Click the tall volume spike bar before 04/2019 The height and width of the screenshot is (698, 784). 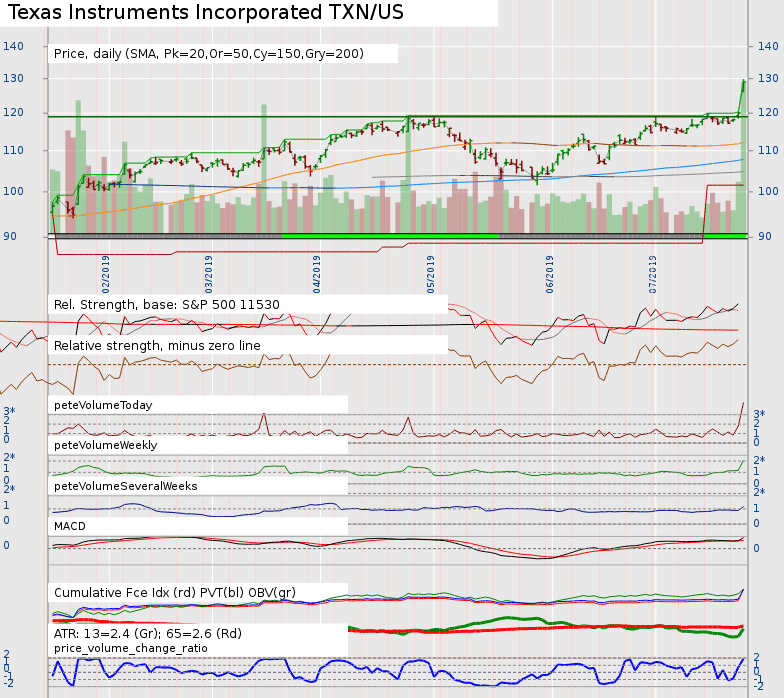click(x=264, y=168)
